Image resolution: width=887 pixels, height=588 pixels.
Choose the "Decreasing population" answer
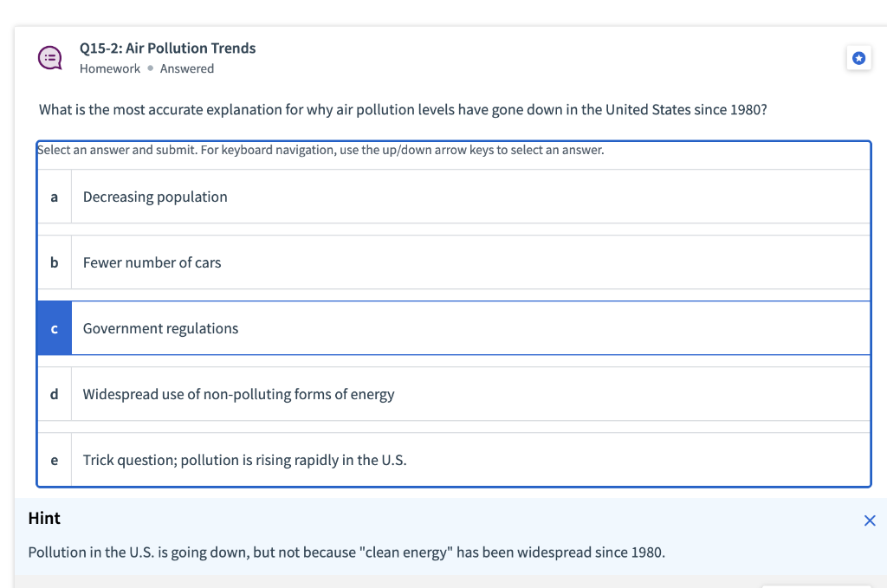[155, 197]
